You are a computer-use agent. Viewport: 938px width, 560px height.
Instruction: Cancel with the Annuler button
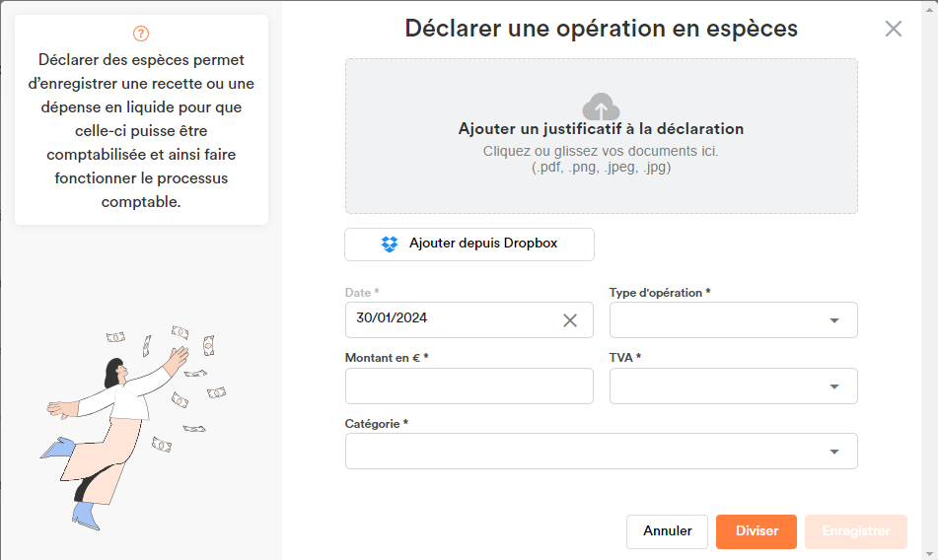(x=667, y=531)
